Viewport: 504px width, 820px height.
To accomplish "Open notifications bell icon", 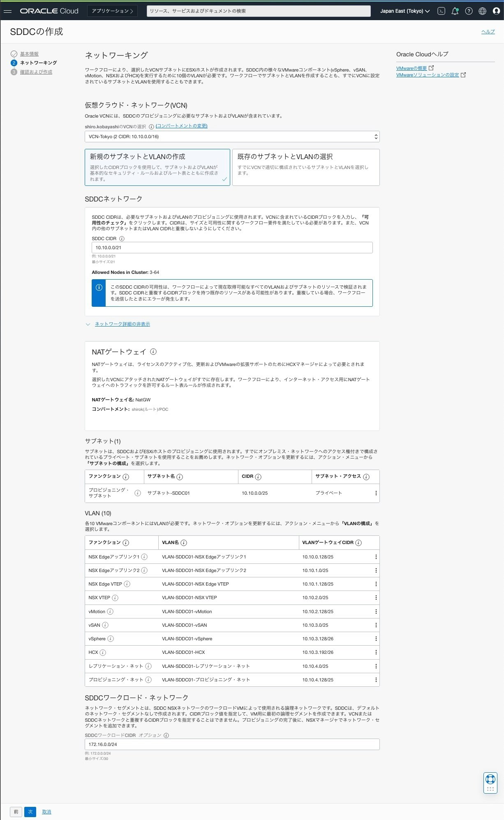I will pyautogui.click(x=455, y=11).
